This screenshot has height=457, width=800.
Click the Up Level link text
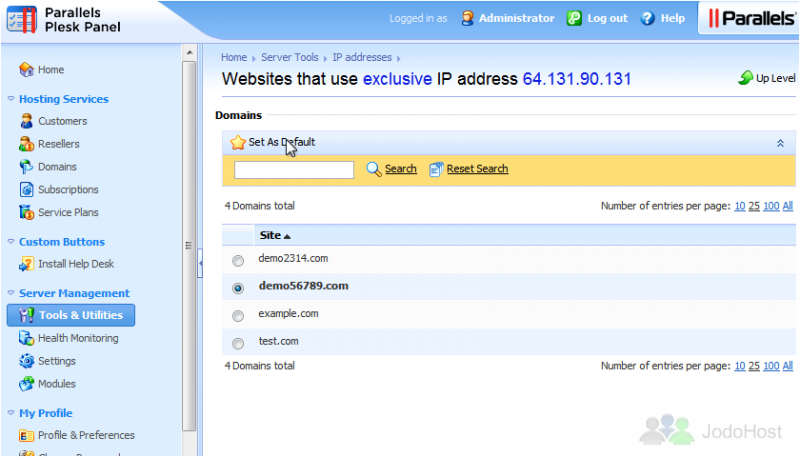pos(776,78)
